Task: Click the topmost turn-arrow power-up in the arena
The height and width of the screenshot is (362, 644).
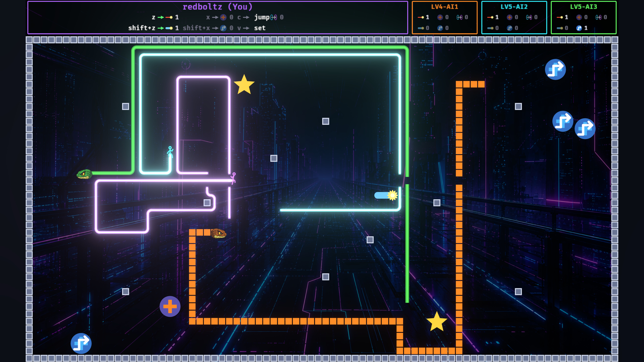Action: tap(555, 69)
